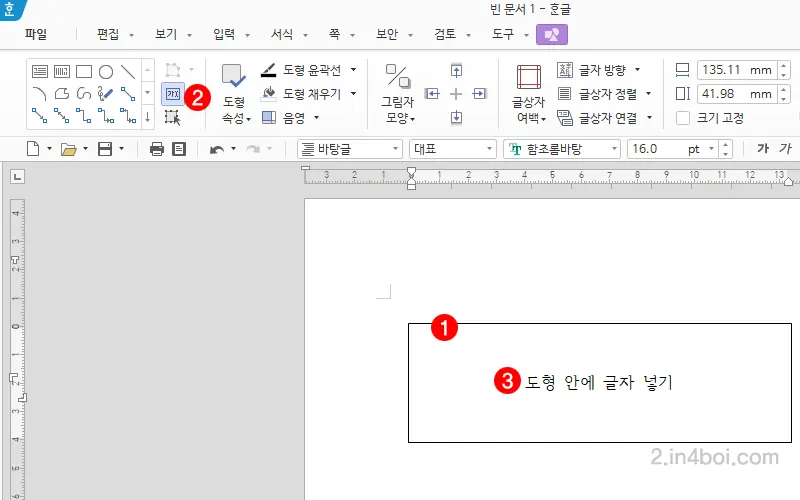Click the group objects icon

coord(173,69)
